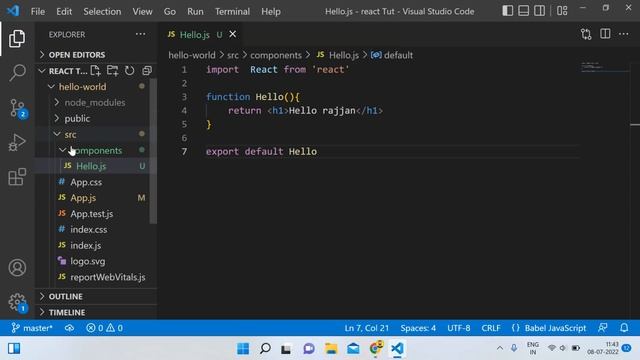Expand the node_modules folder
The width and height of the screenshot is (640, 360).
95,102
